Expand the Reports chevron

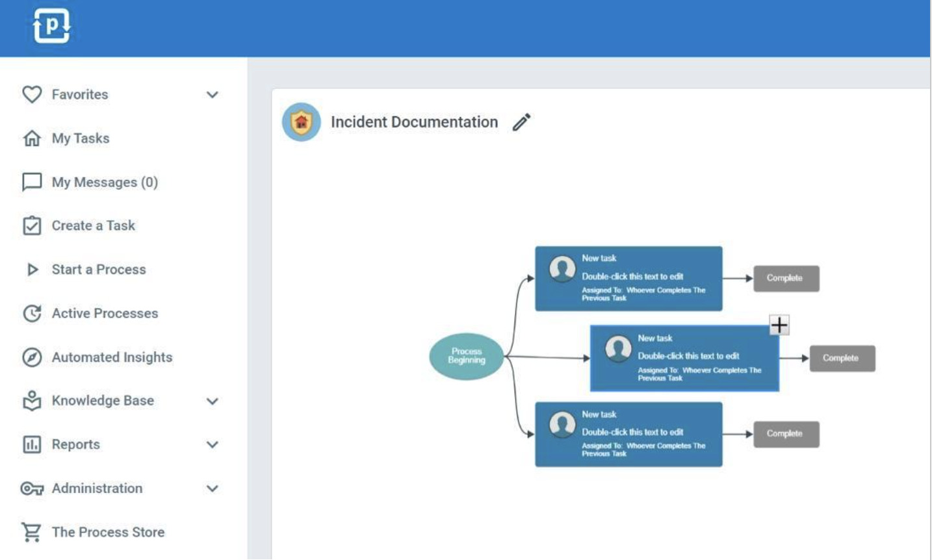pos(213,445)
